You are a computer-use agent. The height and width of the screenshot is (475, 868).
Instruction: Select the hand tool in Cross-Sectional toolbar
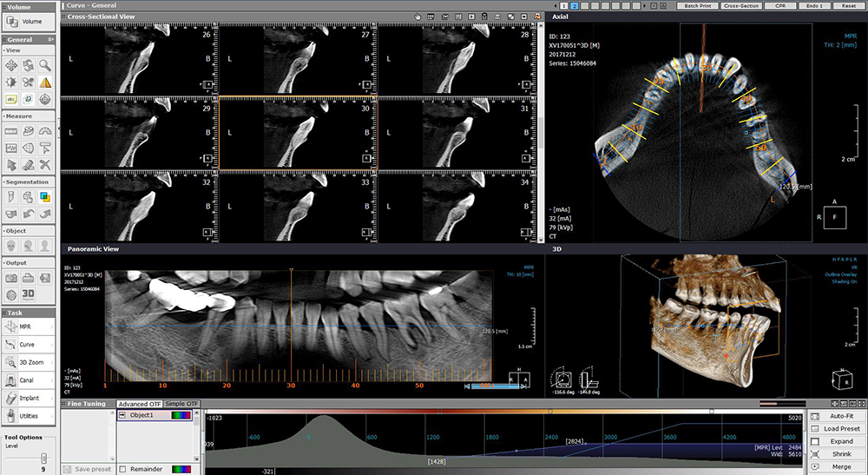[x=418, y=16]
